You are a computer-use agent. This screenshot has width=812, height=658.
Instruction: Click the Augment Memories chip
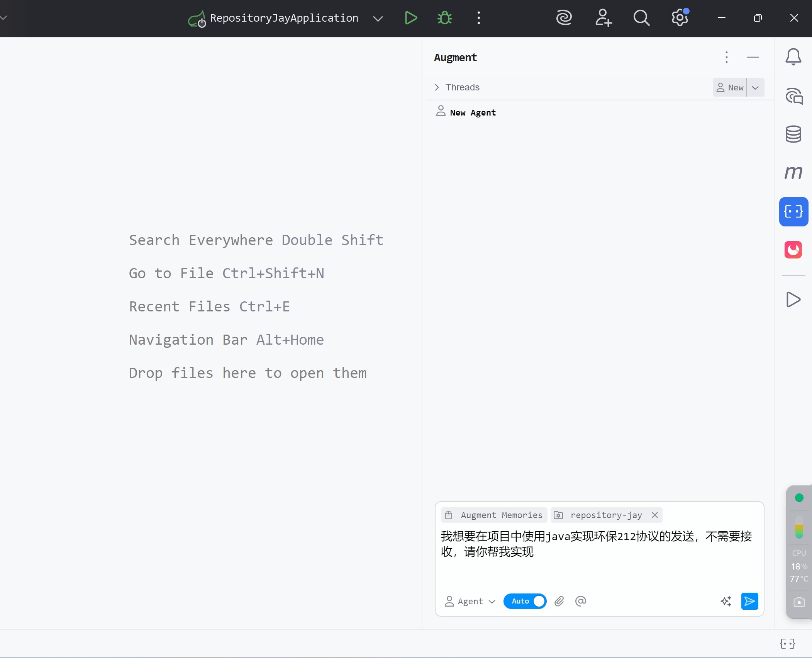[494, 515]
